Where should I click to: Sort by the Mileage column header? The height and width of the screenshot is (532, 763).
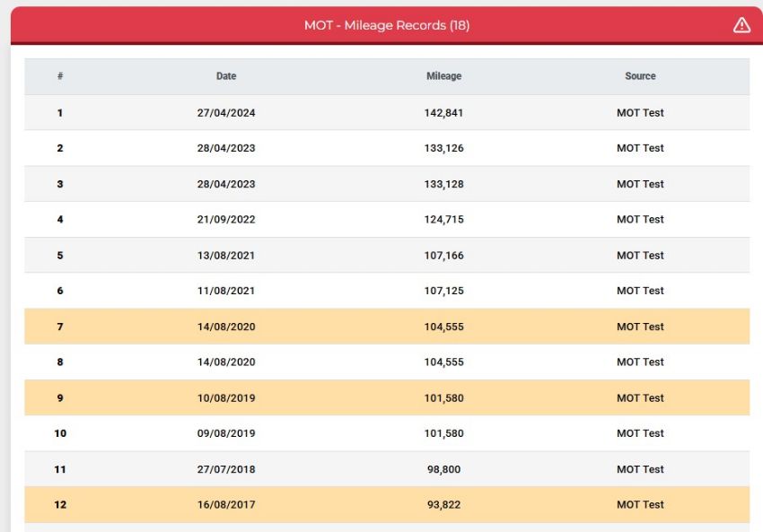tap(443, 76)
